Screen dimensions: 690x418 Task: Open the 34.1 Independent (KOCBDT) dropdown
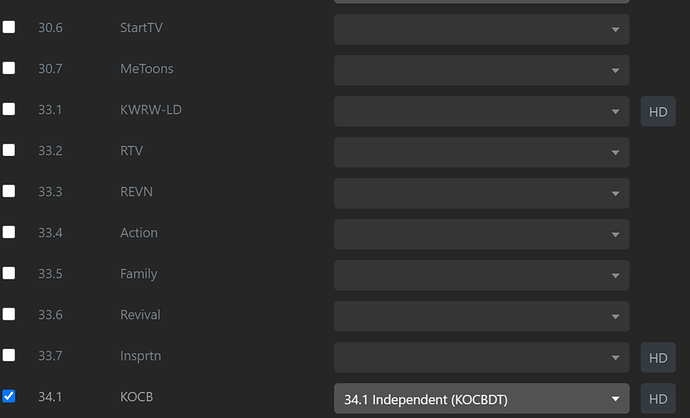[x=481, y=399]
